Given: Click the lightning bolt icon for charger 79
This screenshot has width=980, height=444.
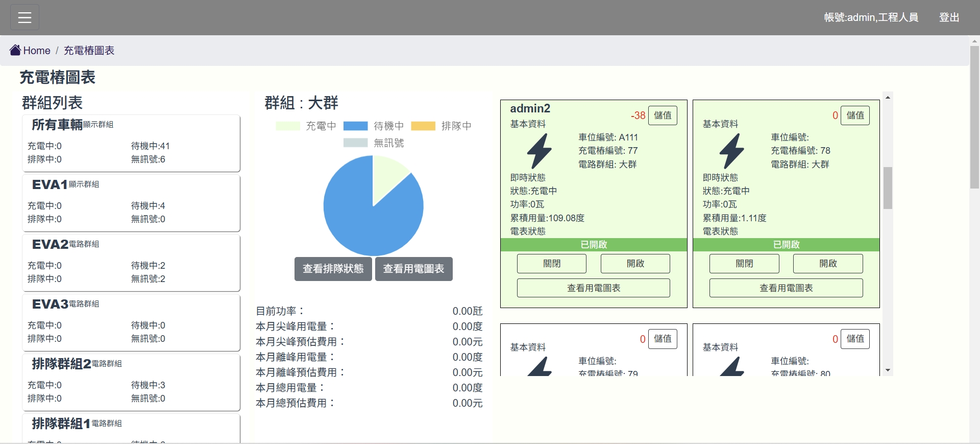Looking at the screenshot, I should [539, 367].
